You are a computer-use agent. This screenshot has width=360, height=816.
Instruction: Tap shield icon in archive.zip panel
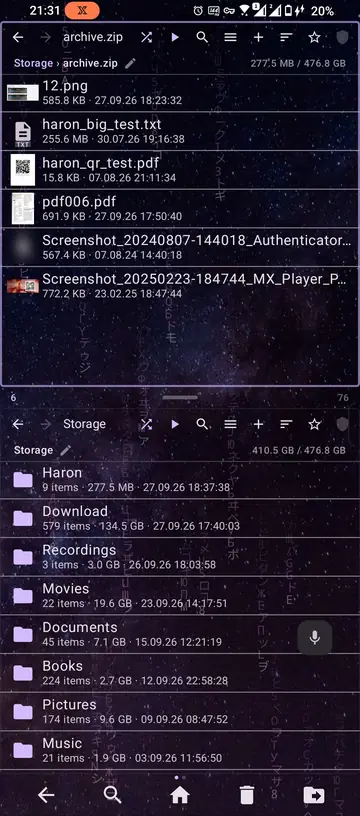[342, 37]
